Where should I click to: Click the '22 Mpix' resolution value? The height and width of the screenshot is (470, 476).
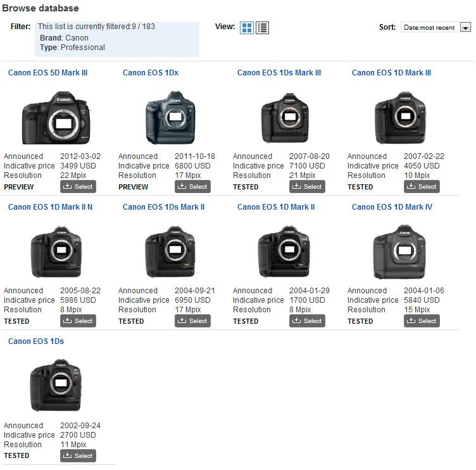tap(73, 175)
